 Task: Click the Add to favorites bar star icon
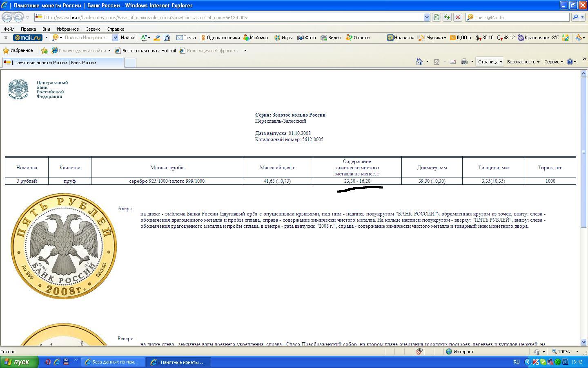(x=44, y=51)
